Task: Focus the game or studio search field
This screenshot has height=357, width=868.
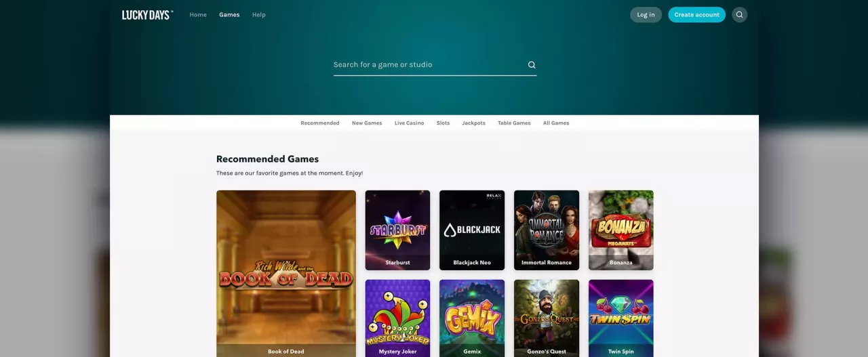Action: (x=435, y=65)
